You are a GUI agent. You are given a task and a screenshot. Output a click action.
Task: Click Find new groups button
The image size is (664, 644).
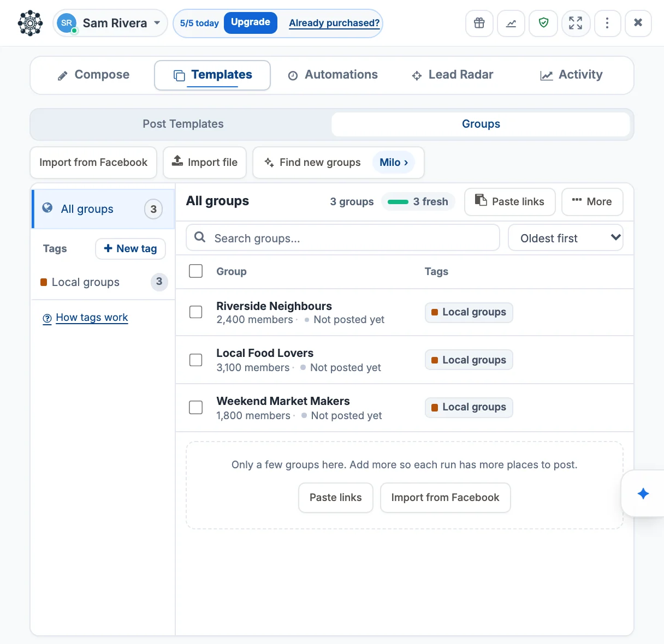click(x=312, y=162)
